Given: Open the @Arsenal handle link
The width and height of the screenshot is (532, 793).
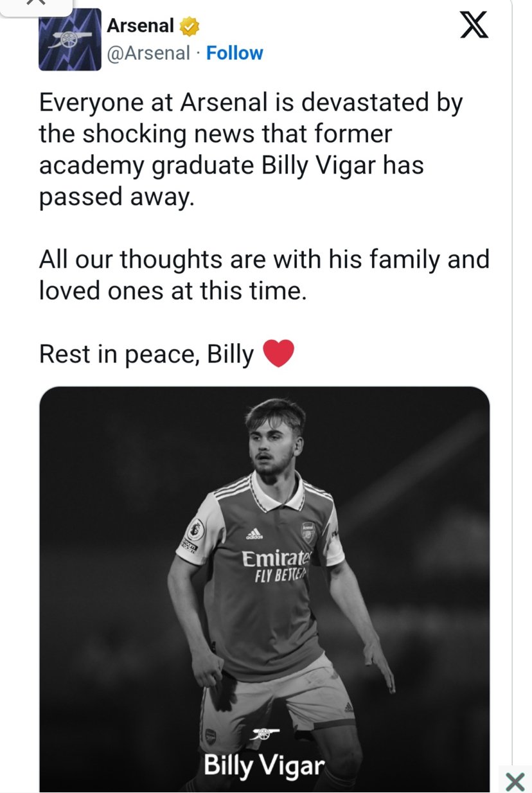Looking at the screenshot, I should pos(148,53).
